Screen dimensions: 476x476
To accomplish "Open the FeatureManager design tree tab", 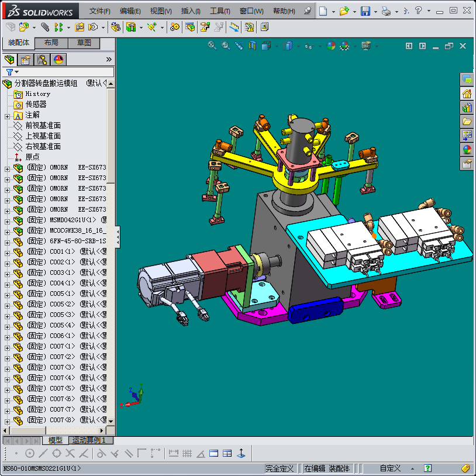I will (x=9, y=60).
